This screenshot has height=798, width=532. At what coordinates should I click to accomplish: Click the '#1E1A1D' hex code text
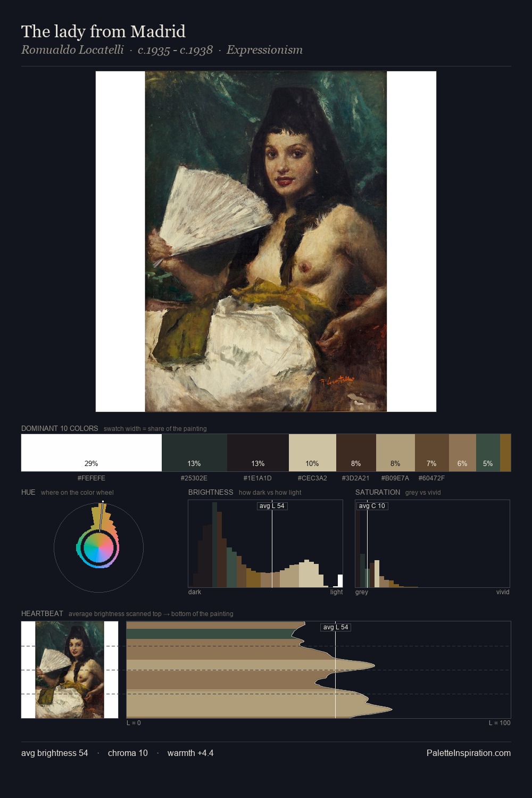pos(257,478)
